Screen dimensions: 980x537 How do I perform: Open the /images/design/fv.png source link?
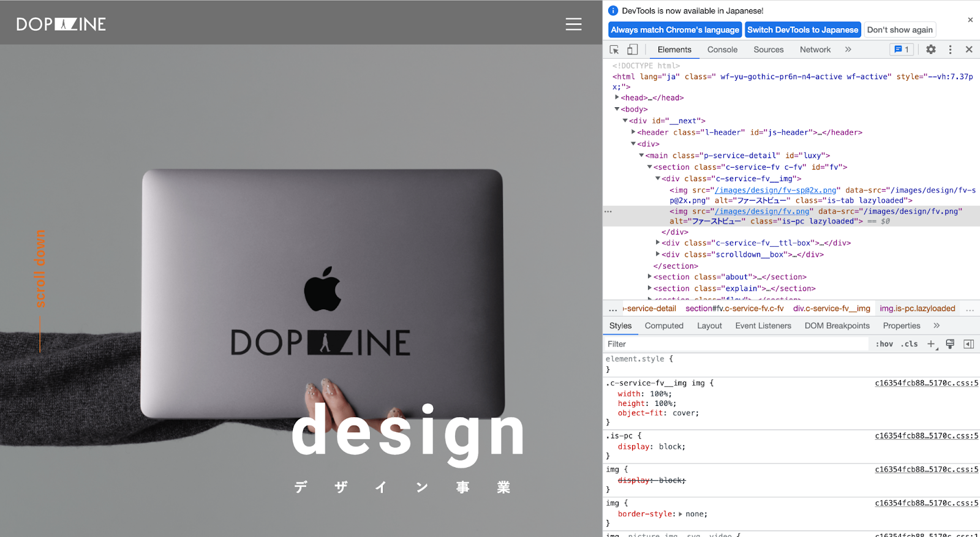pos(762,211)
